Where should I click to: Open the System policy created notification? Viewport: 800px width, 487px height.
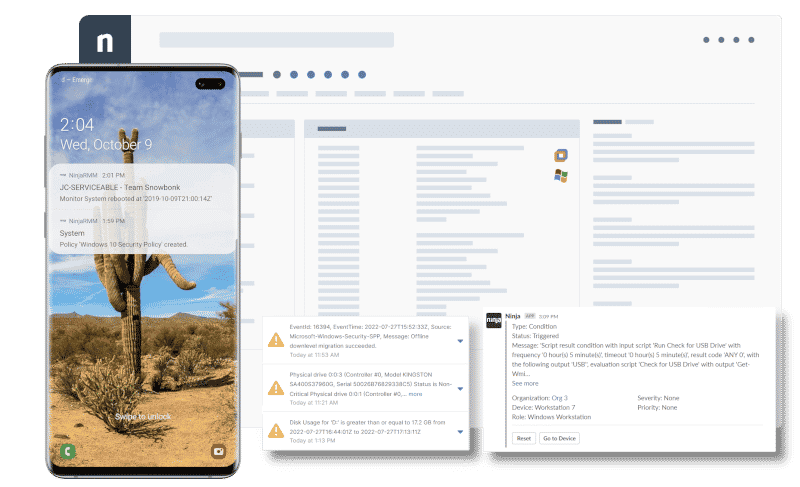pos(142,232)
